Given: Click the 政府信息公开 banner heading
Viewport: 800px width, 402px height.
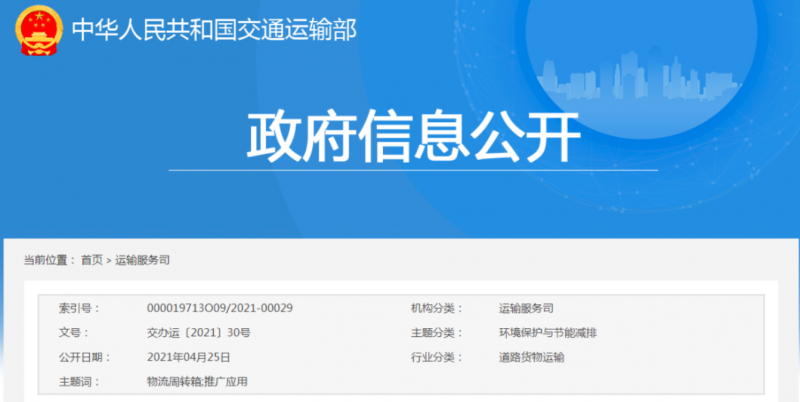Looking at the screenshot, I should [414, 137].
